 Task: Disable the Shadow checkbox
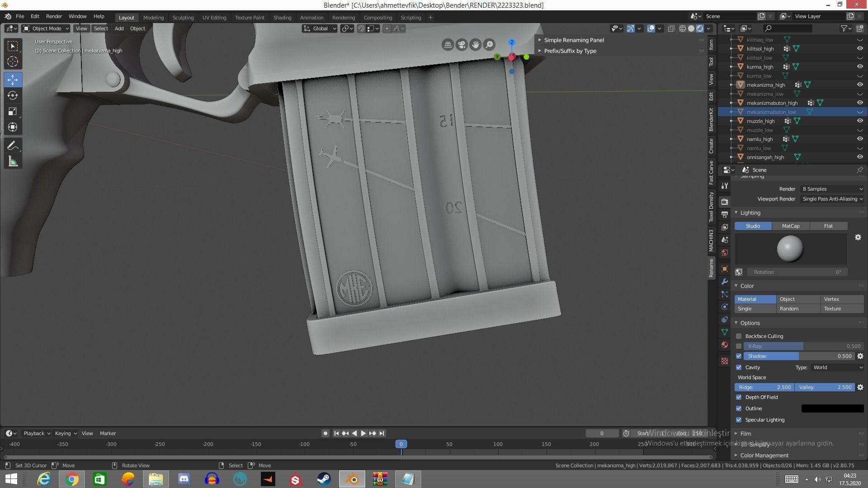[739, 356]
